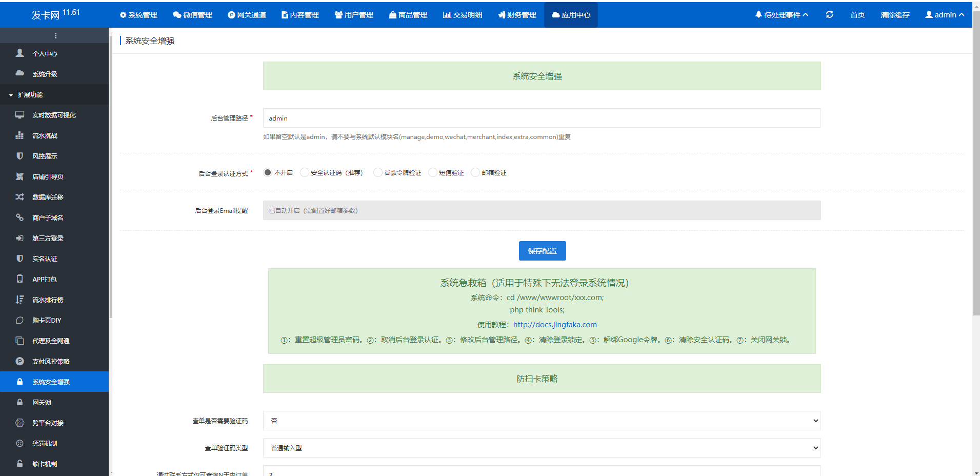Open the docs.jingfaka.com tutorial link
The height and width of the screenshot is (476, 980).
coord(554,324)
